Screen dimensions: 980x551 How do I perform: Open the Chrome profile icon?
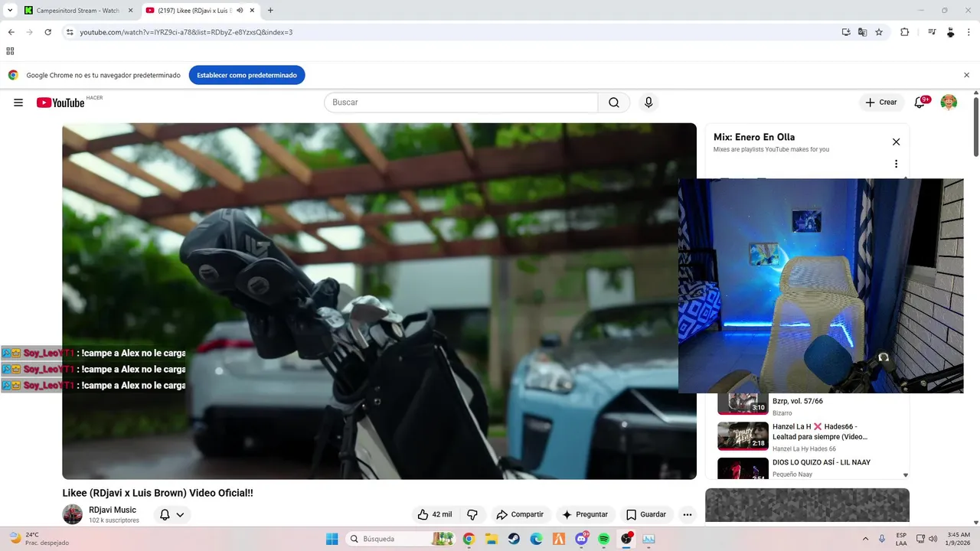coord(950,32)
